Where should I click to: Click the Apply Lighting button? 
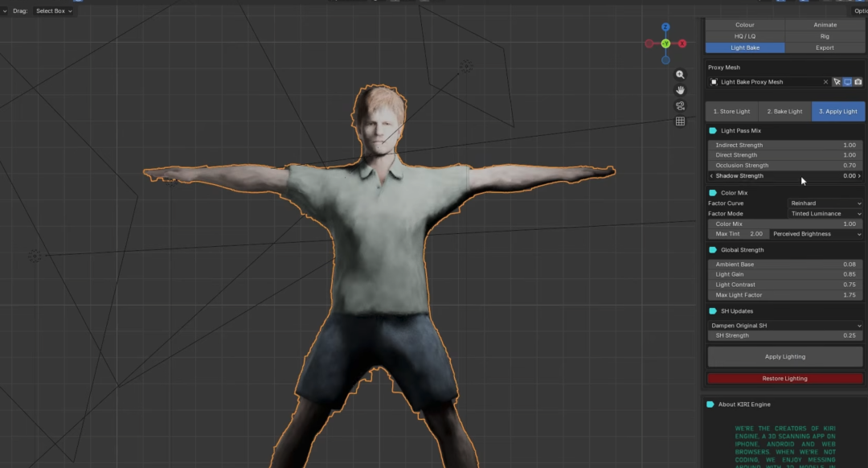pos(785,357)
